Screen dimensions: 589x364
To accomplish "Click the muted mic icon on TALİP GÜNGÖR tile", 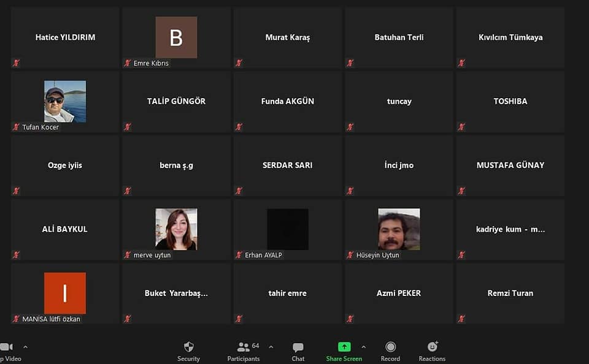I will (128, 127).
